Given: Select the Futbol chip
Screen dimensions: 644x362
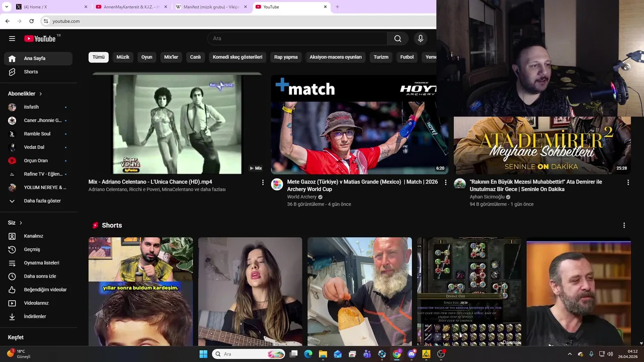Looking at the screenshot, I should pyautogui.click(x=407, y=57).
